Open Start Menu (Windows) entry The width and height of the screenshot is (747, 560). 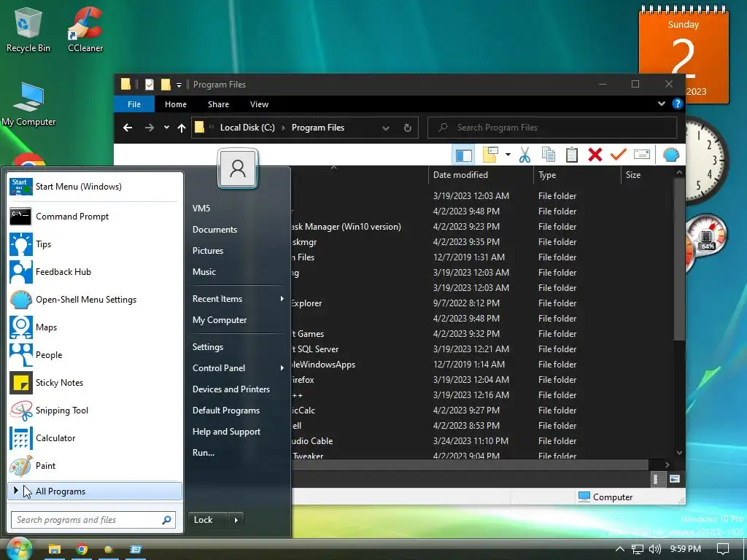pyautogui.click(x=95, y=187)
